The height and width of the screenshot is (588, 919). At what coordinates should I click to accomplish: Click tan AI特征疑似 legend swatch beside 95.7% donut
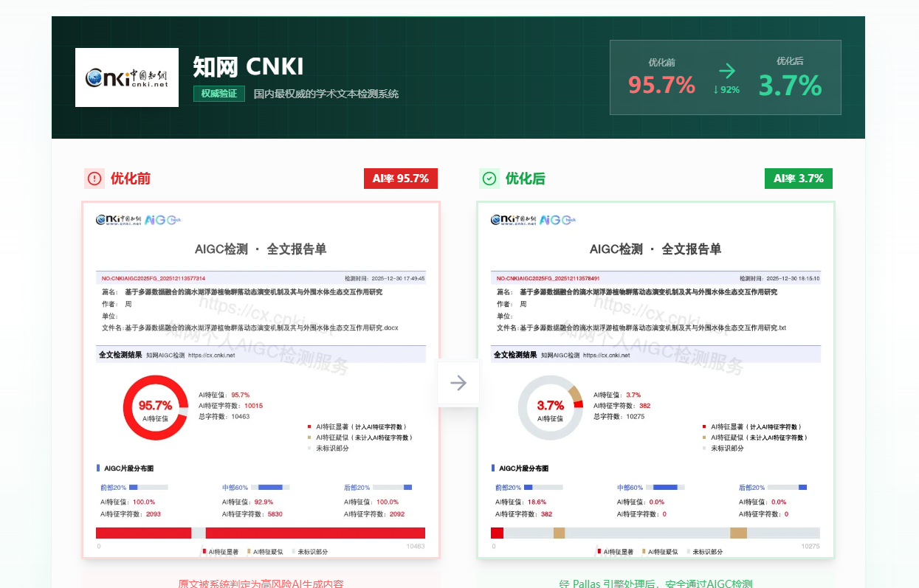(309, 438)
